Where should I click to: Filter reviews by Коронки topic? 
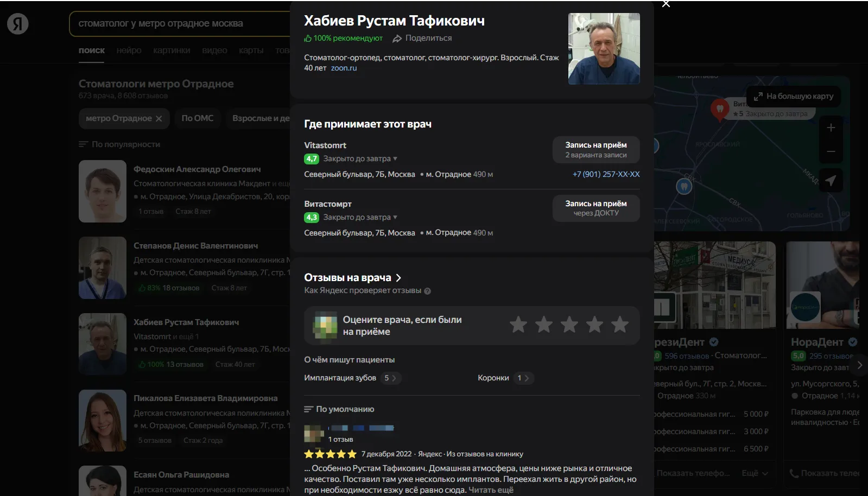(x=505, y=378)
